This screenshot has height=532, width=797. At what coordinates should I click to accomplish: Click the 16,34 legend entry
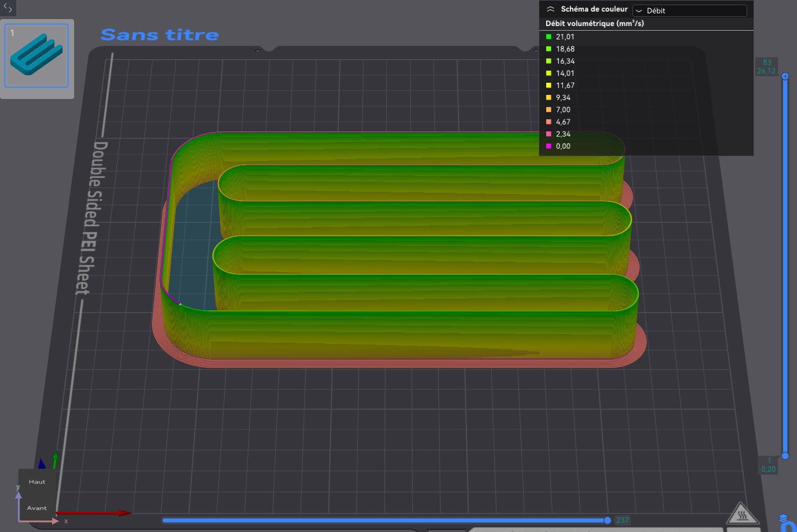(565, 61)
